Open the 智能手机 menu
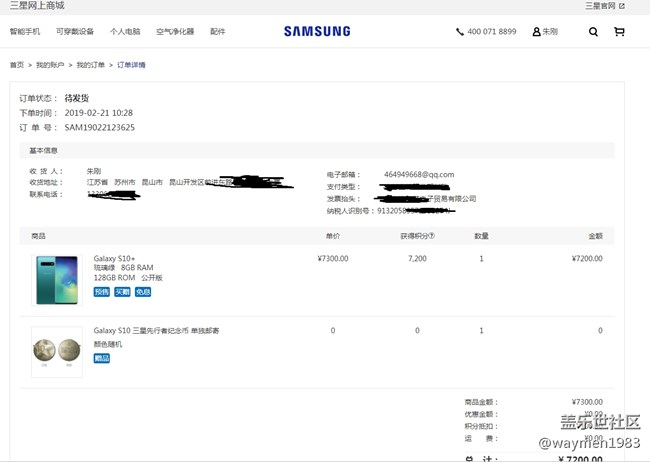Screen dimensions: 650x462 [x=25, y=32]
